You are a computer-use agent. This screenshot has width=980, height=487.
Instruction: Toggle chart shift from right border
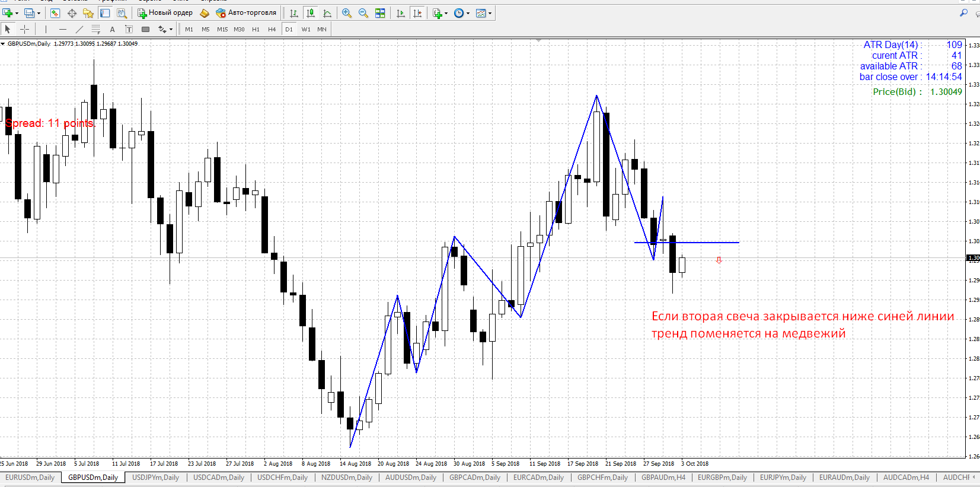click(417, 12)
